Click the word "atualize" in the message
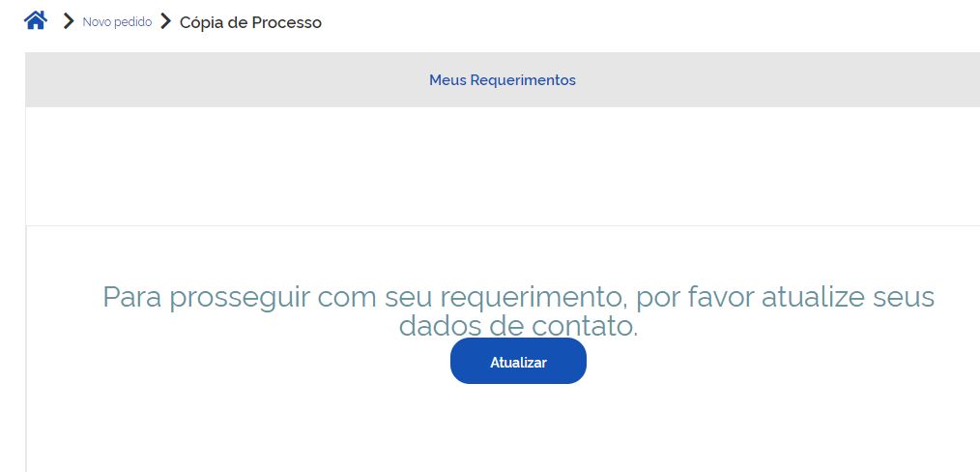 808,296
